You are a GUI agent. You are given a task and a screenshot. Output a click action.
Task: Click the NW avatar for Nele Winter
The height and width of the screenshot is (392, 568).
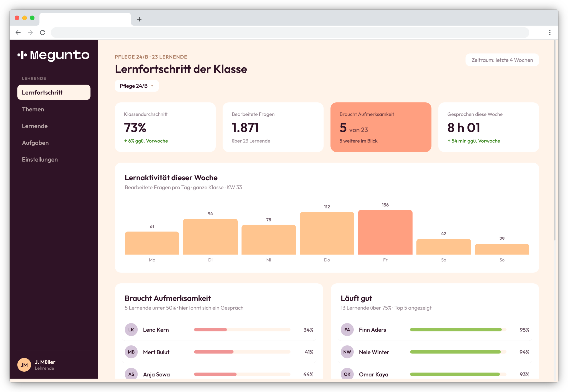point(347,352)
